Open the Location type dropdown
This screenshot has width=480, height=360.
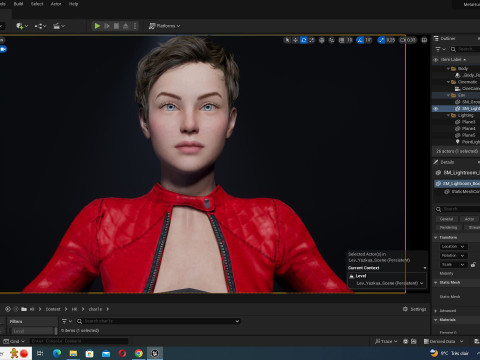point(454,247)
